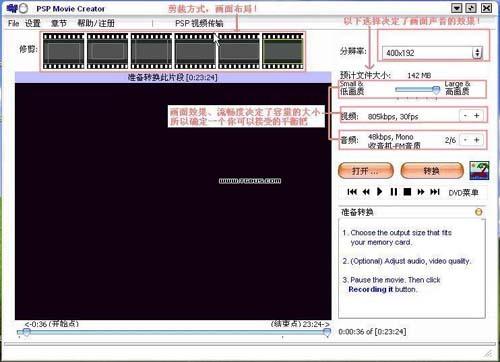500x362 pixels.
Task: Open the PSP视频传输 menu item
Action: (x=199, y=23)
